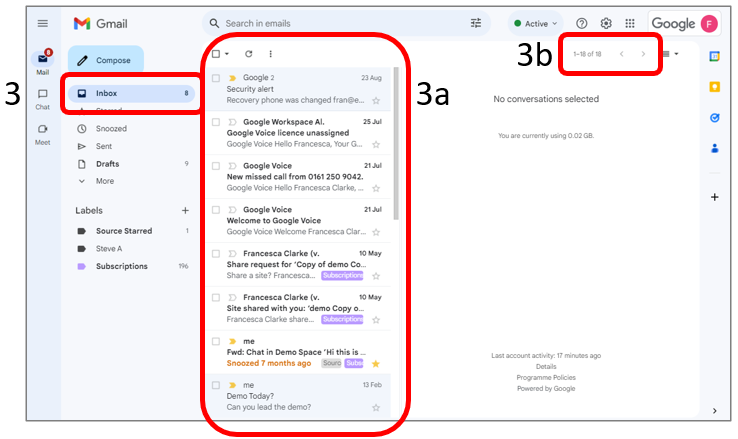Get add-ons with side panel plus icon

pyautogui.click(x=714, y=197)
